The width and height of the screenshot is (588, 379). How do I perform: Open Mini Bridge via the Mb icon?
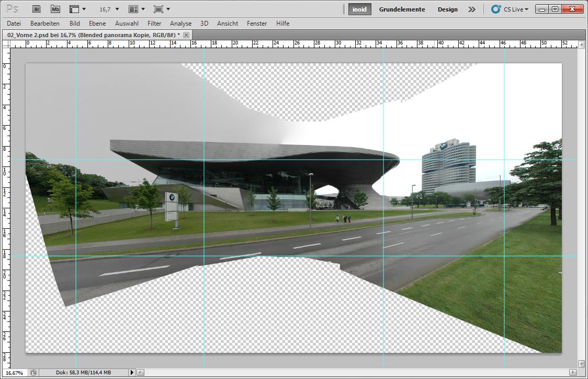(55, 9)
